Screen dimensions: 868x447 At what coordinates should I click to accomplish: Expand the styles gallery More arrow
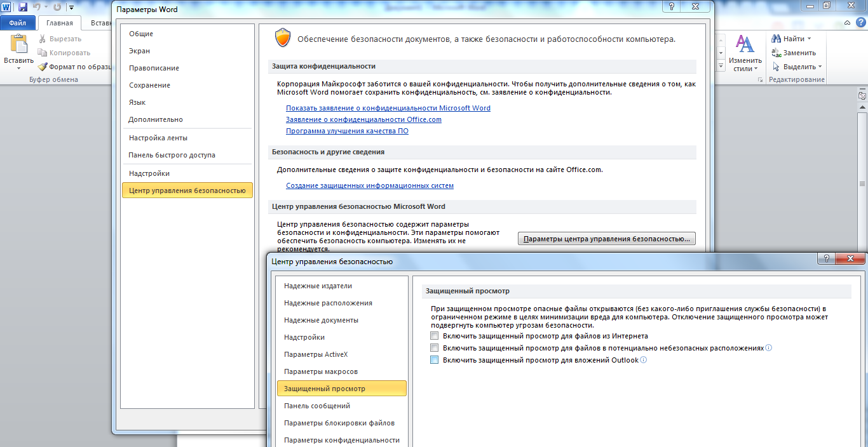click(x=721, y=66)
